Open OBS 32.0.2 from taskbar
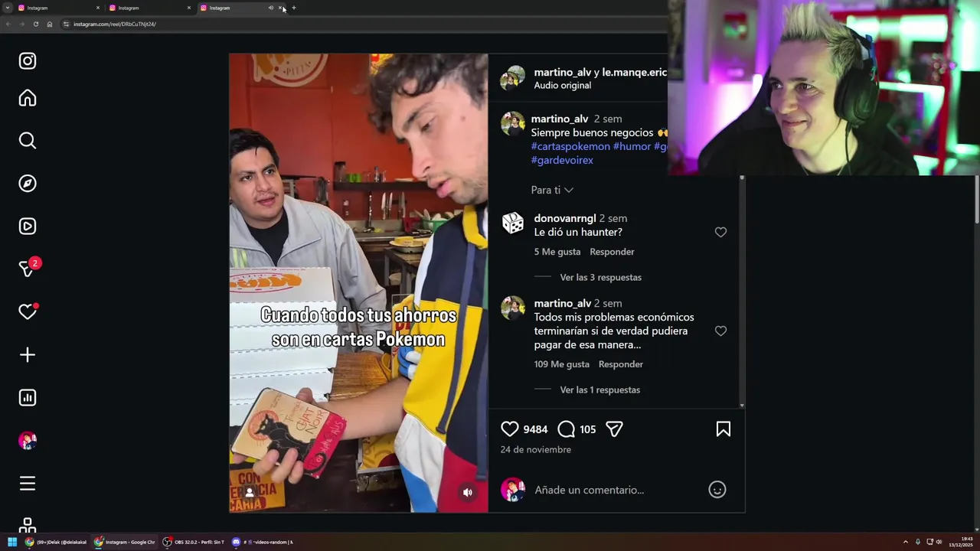The height and width of the screenshot is (551, 980). point(194,542)
